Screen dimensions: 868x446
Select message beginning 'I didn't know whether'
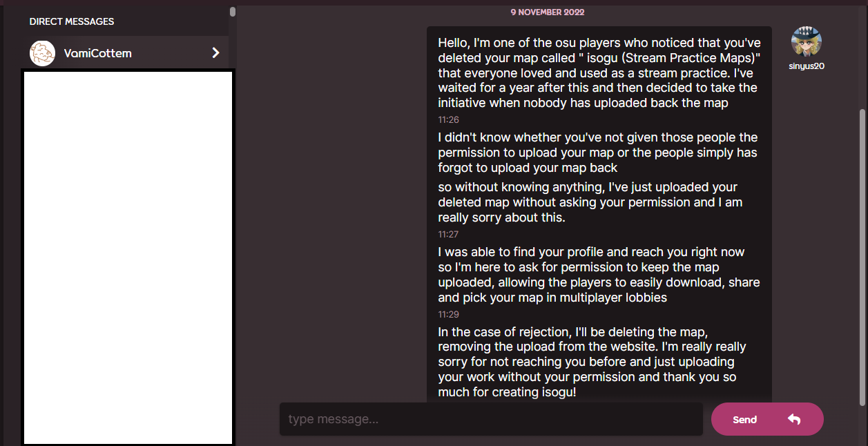[597, 153]
